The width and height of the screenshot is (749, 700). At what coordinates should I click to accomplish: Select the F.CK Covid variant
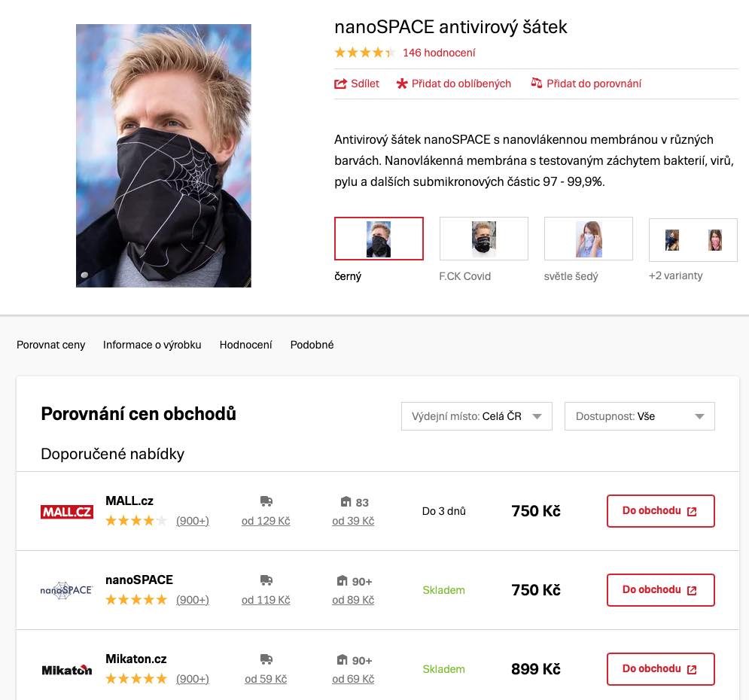(x=483, y=238)
